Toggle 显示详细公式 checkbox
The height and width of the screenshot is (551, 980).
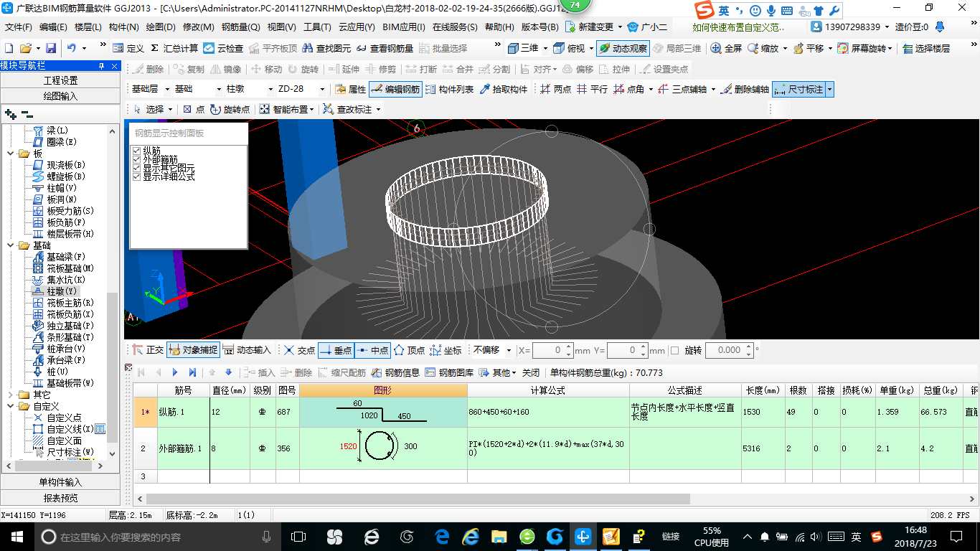[x=137, y=176]
